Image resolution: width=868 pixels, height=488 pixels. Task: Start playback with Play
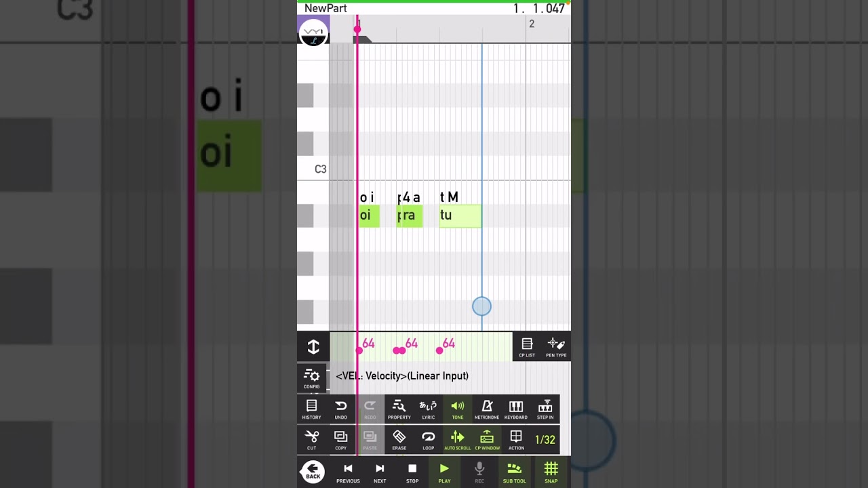[444, 472]
